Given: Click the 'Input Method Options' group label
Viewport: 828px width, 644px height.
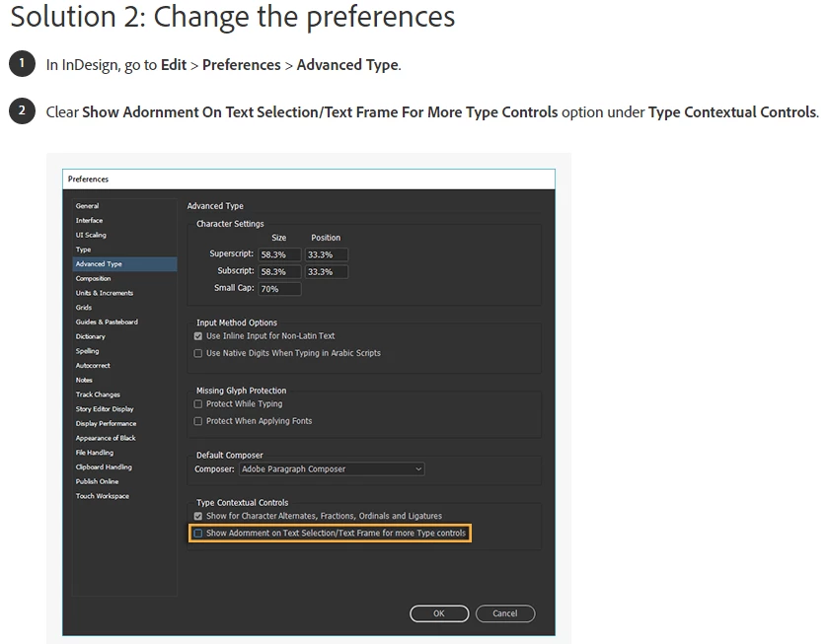Looking at the screenshot, I should (237, 322).
